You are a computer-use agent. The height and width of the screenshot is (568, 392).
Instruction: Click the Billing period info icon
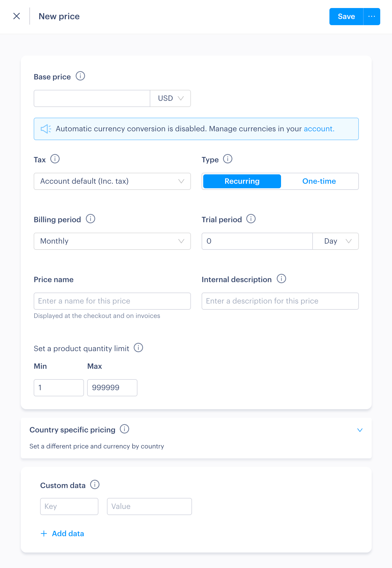[91, 219]
